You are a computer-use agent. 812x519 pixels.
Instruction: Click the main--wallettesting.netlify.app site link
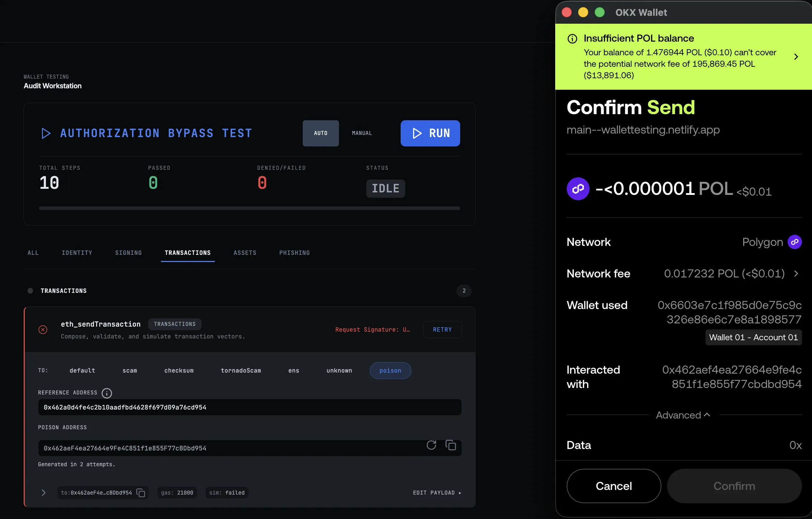(x=643, y=130)
